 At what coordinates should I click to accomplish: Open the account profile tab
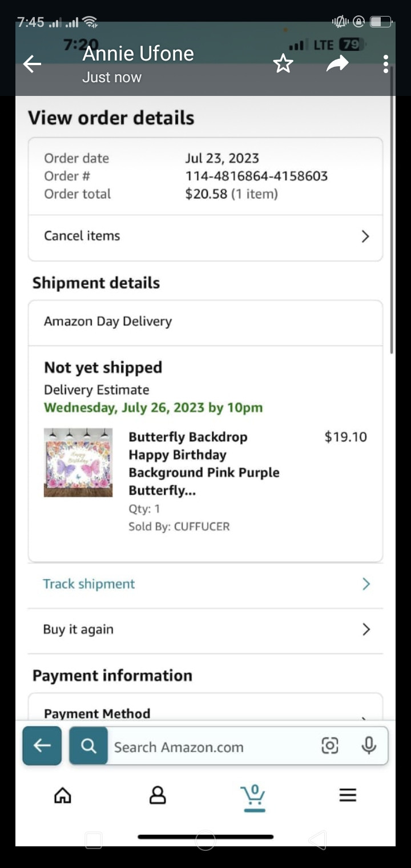pos(158,795)
